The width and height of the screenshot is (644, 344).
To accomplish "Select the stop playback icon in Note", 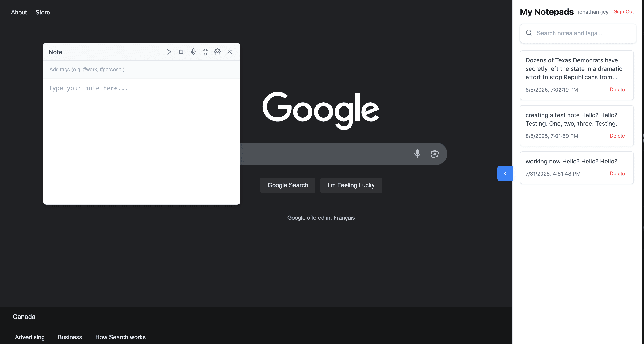I will click(x=181, y=52).
